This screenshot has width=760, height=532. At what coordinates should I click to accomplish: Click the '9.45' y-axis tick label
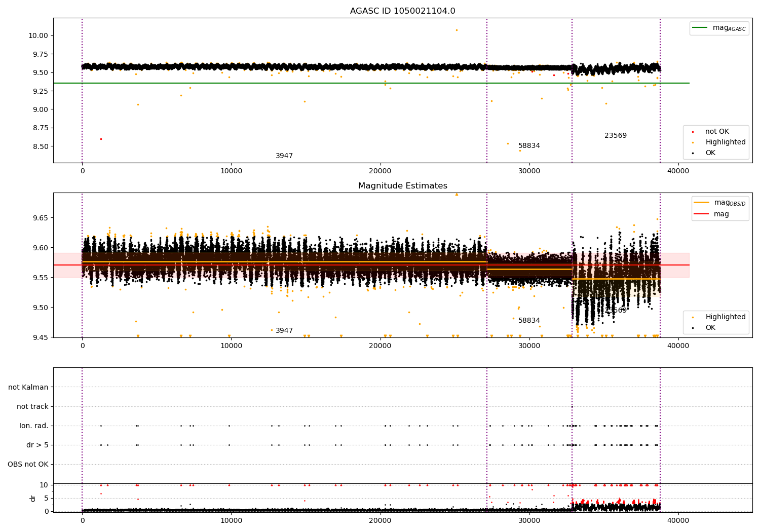click(x=40, y=337)
